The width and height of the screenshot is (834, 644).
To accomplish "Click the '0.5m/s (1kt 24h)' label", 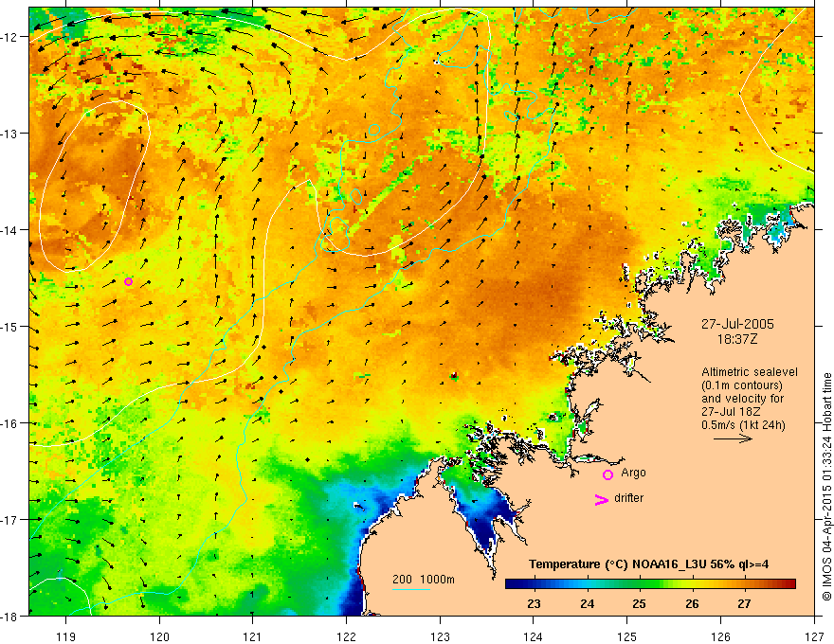I will (743, 425).
